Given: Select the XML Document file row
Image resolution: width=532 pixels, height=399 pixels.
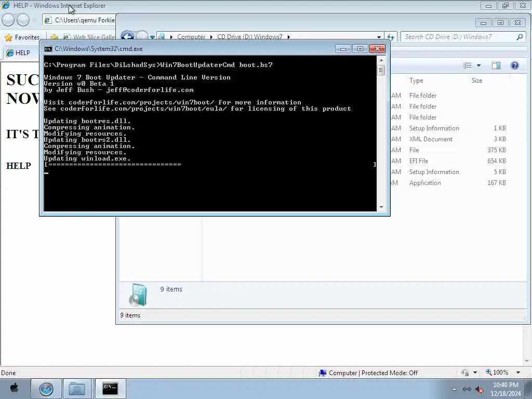Looking at the screenshot, I should (448, 139).
